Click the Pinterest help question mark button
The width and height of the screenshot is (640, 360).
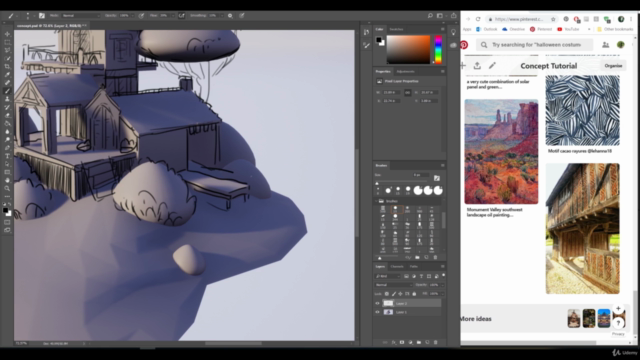(618, 323)
